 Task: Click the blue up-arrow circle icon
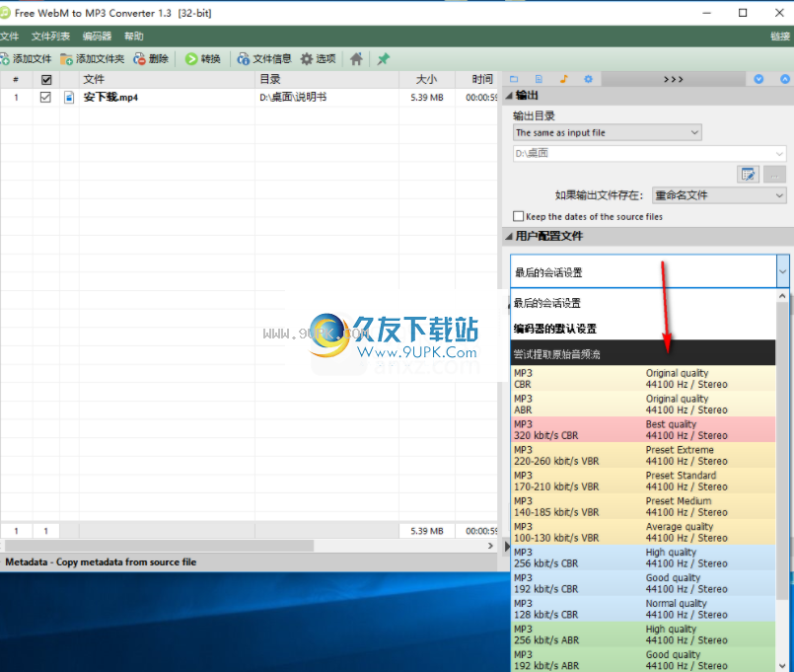pos(785,79)
